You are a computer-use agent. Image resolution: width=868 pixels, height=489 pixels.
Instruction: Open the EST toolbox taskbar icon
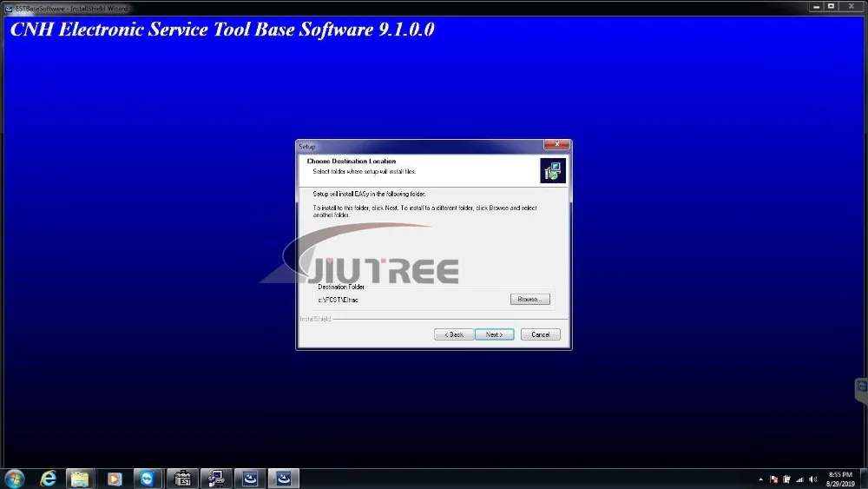(182, 479)
